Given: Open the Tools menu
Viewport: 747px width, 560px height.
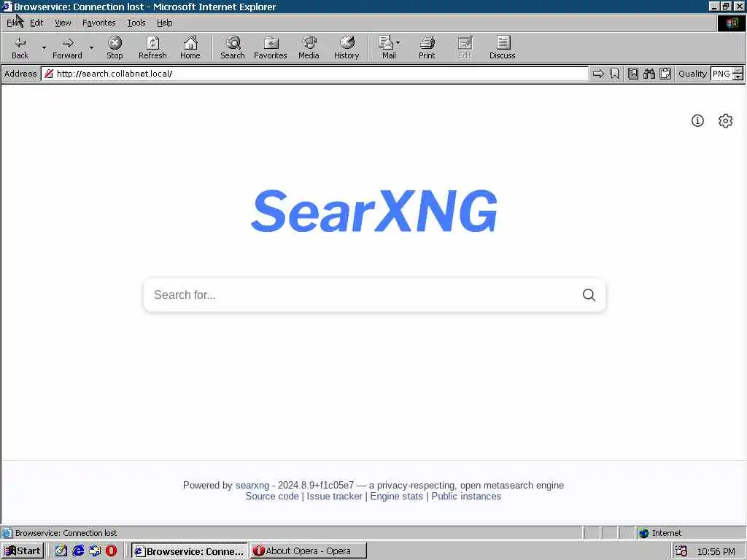Looking at the screenshot, I should click(136, 23).
